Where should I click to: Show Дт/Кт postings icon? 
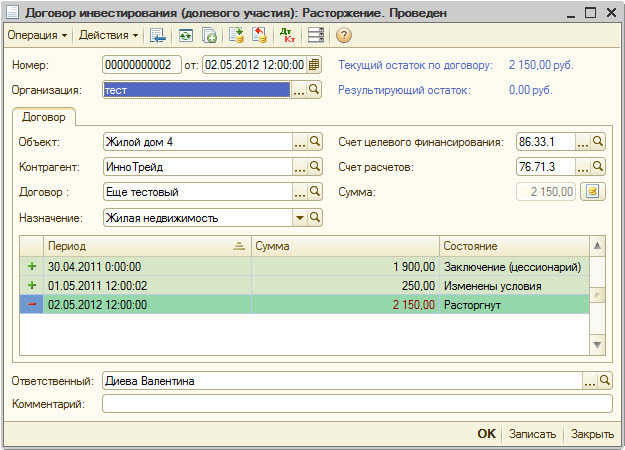coord(287,35)
